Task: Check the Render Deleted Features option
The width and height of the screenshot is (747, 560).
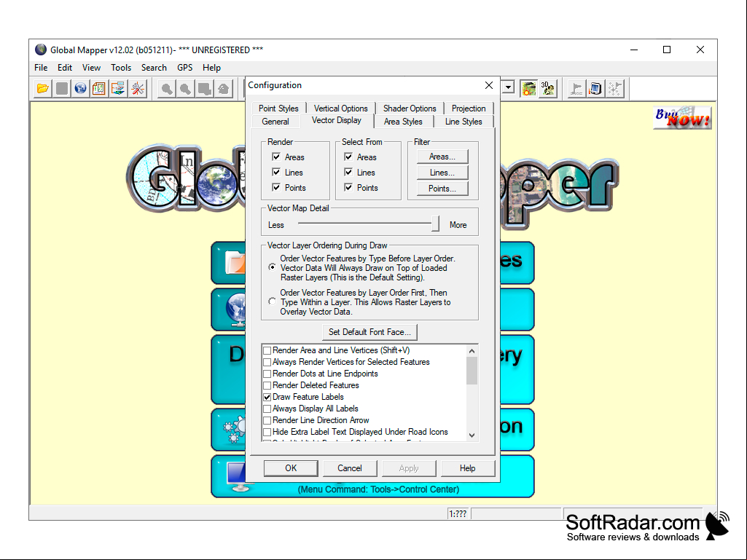Action: point(267,385)
